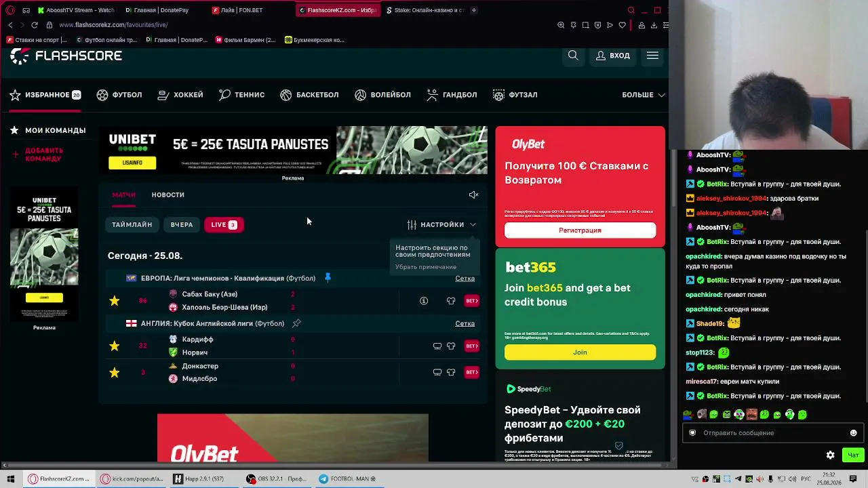
Task: Click the Отправить сообщение chat field
Action: click(772, 433)
